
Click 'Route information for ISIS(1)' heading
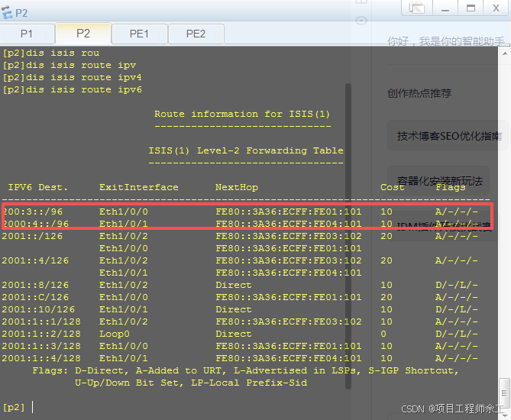tap(242, 114)
